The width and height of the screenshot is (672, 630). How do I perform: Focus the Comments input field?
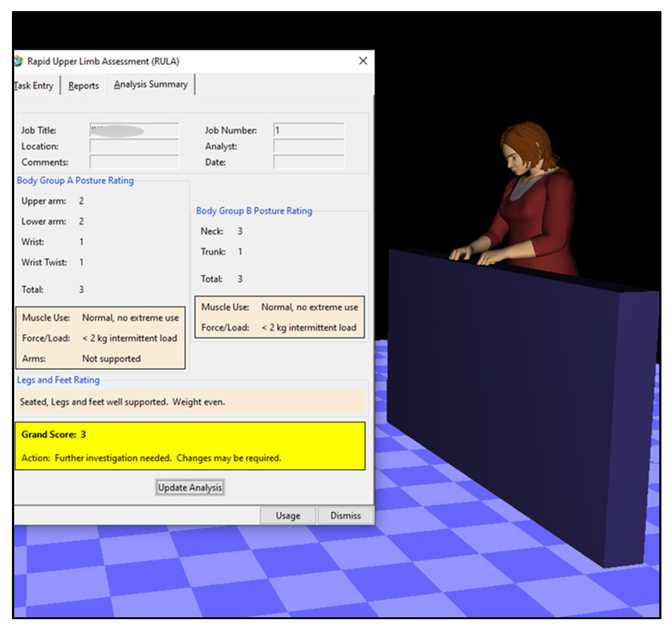click(134, 162)
